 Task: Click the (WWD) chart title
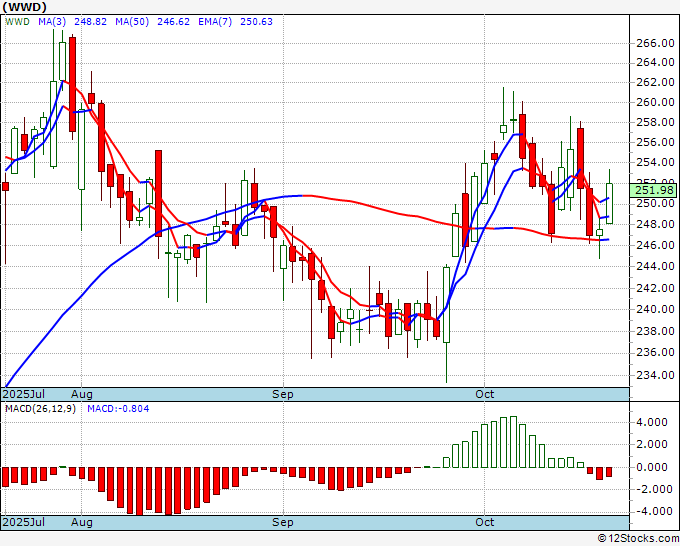(x=24, y=7)
